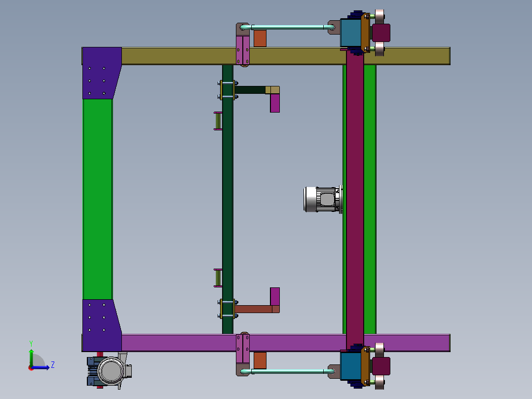Image resolution: width=532 pixels, height=399 pixels.
Task: Select the upper purple gusset plate with six holes
Action: pos(101,73)
